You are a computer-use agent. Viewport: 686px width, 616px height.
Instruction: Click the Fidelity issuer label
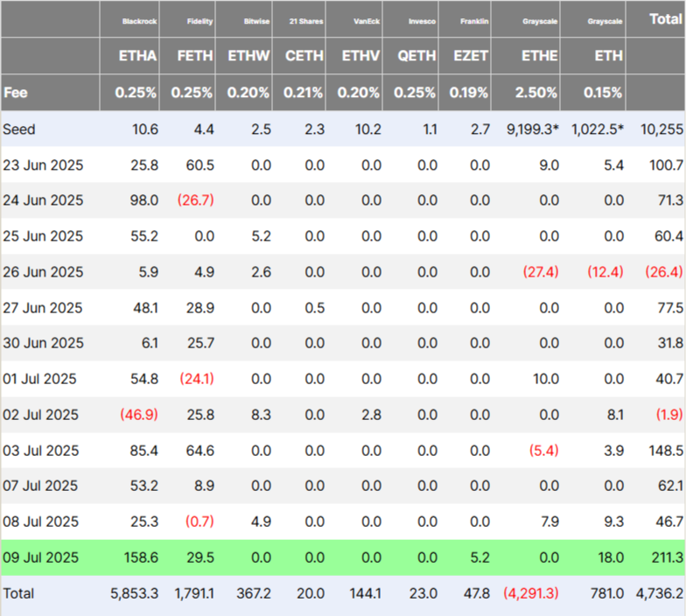pos(199,21)
